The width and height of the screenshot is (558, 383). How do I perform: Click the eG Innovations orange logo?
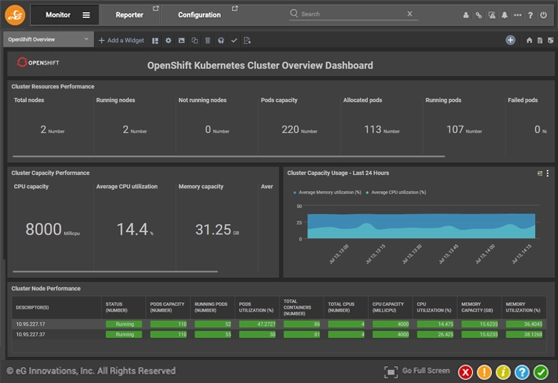point(15,15)
